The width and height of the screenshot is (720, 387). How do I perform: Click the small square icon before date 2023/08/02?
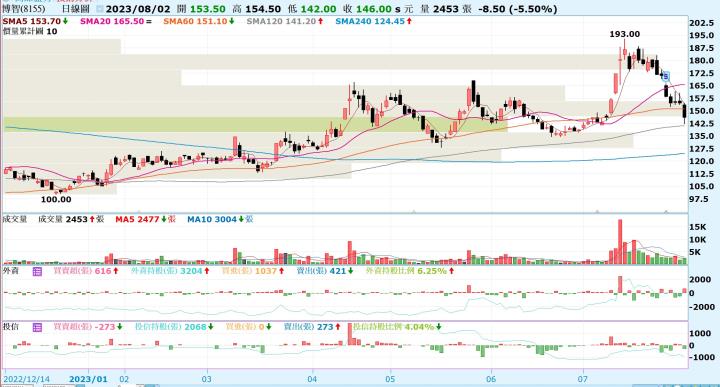100,9
